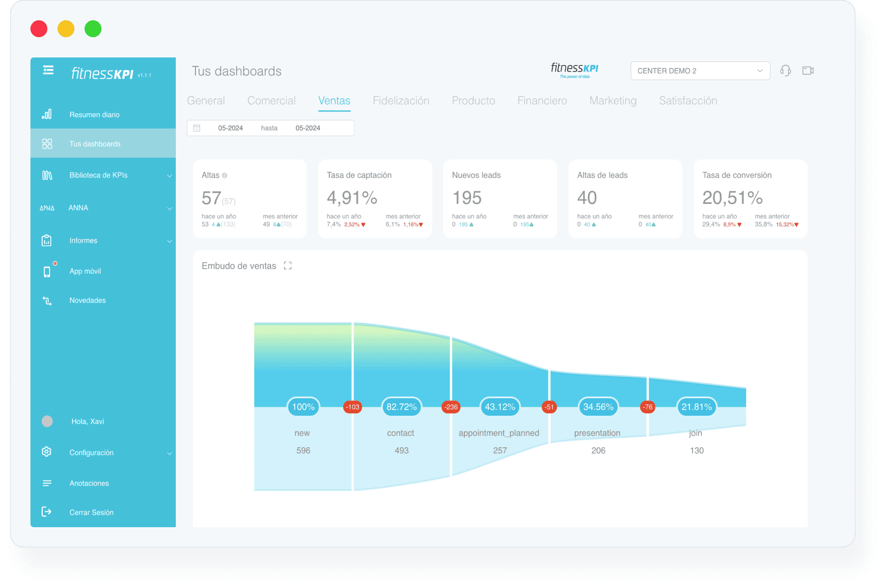Click the green macOS maximize window button

93,29
